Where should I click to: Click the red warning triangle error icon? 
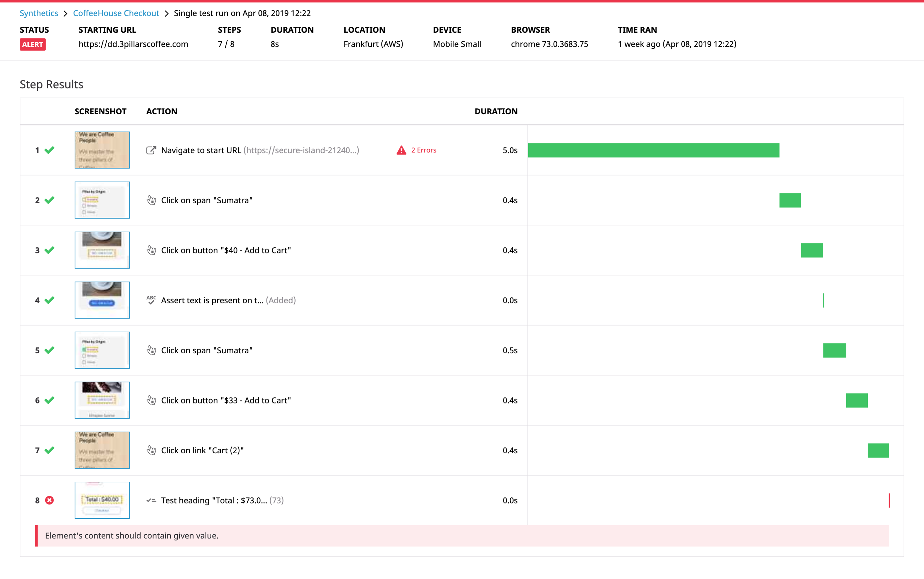coord(401,150)
